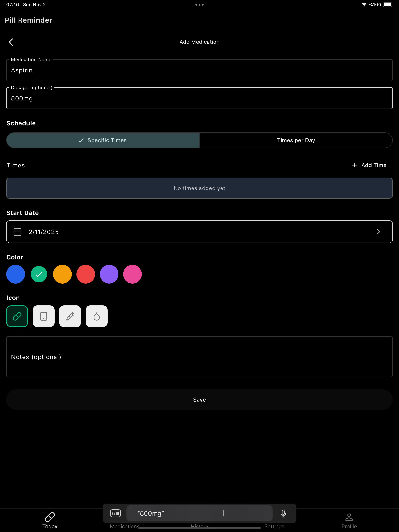399x532 pixels.
Task: Go back with the left chevron arrow
Action: 11,42
